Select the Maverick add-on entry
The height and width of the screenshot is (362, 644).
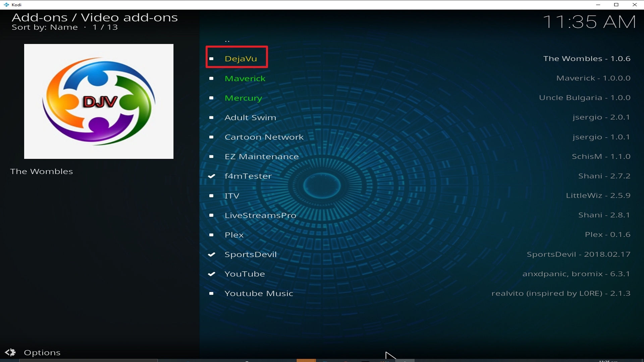[245, 78]
